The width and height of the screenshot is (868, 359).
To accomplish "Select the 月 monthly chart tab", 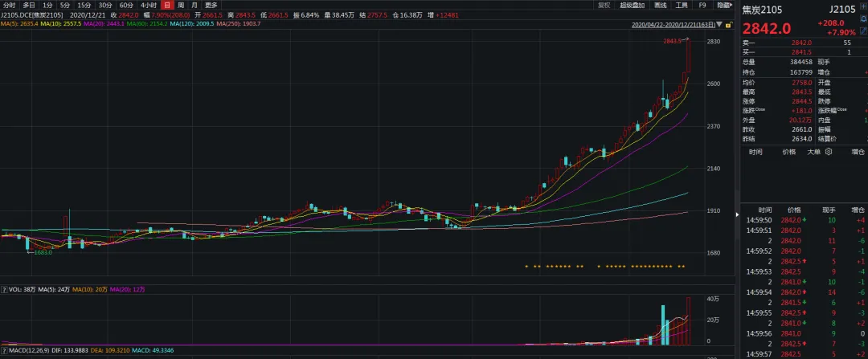I will [194, 5].
